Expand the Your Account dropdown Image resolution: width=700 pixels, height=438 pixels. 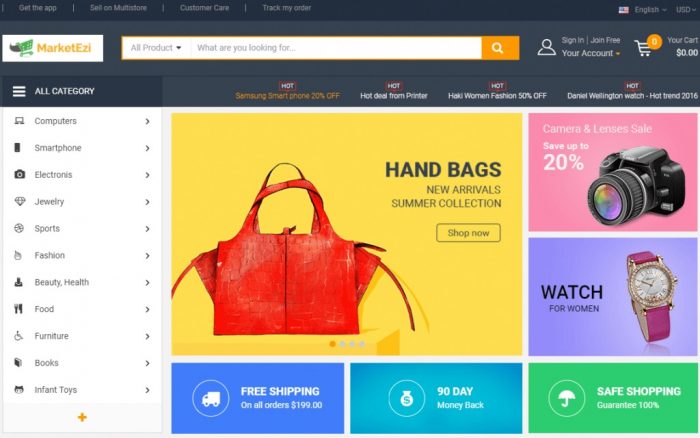[591, 53]
